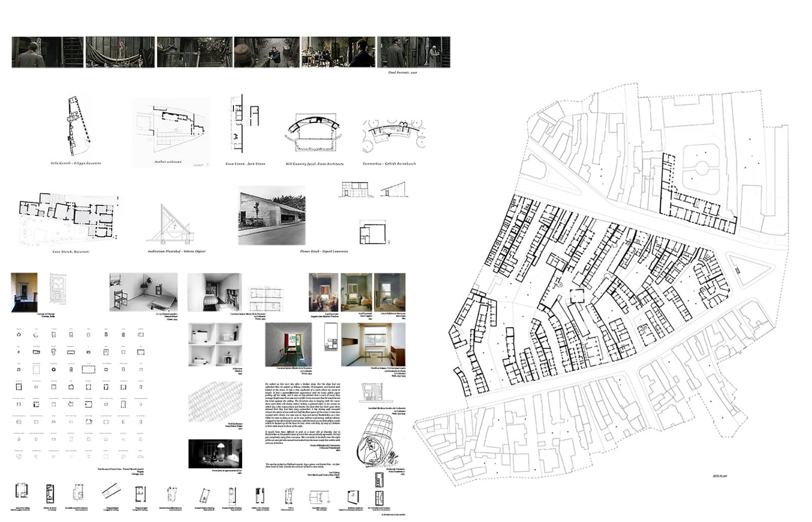This screenshot has width=812, height=522.
Task: Open the Co-op Zimmer interior photo
Action: pos(144,292)
